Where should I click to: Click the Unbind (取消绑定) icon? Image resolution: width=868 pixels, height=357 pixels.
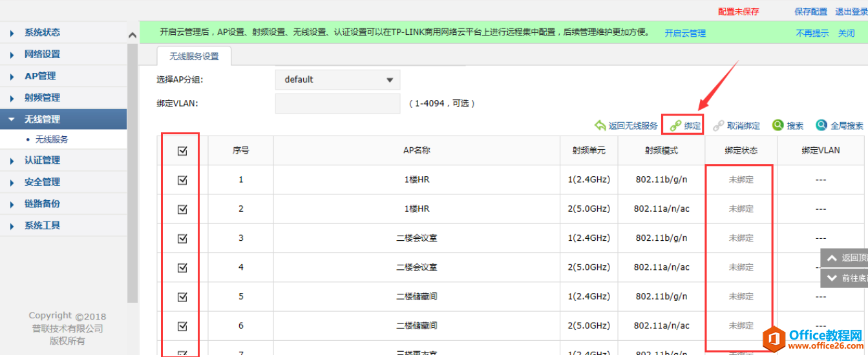coord(718,126)
